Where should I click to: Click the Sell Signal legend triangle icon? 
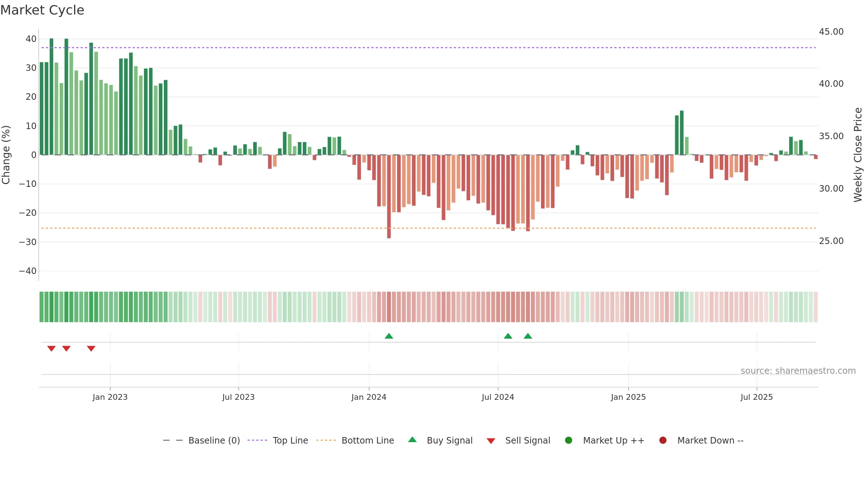point(491,441)
